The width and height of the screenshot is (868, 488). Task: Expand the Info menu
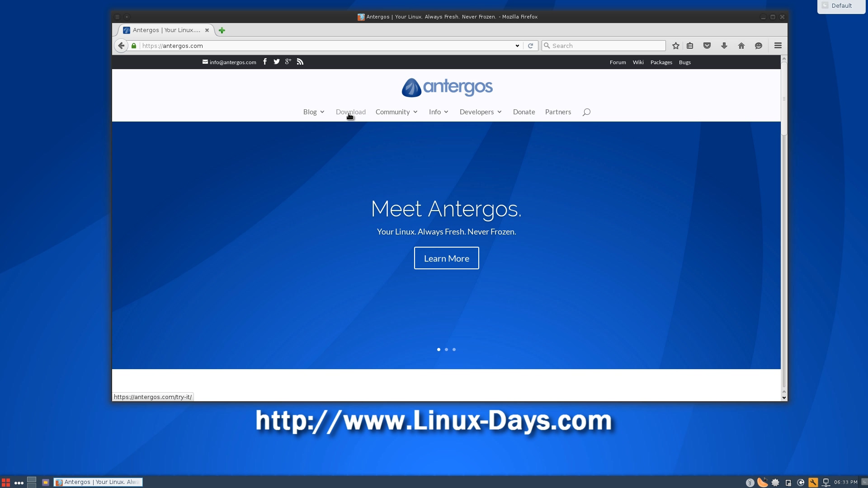(439, 112)
